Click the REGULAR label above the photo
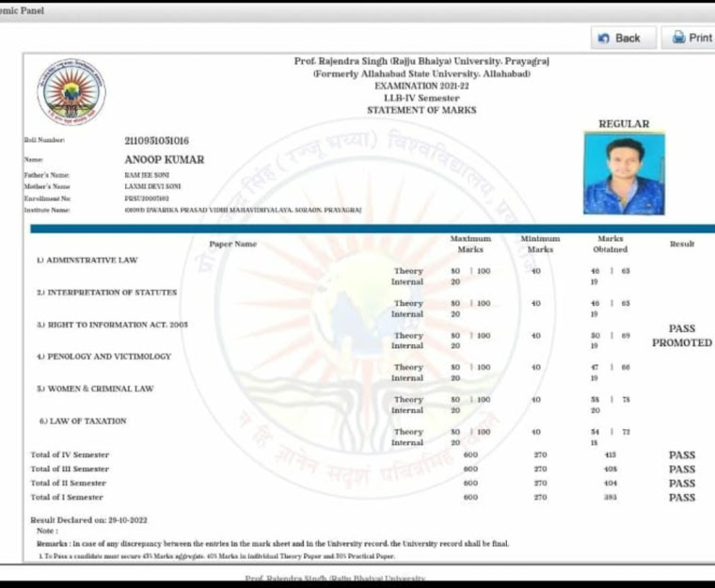The width and height of the screenshot is (715, 588). point(624,124)
